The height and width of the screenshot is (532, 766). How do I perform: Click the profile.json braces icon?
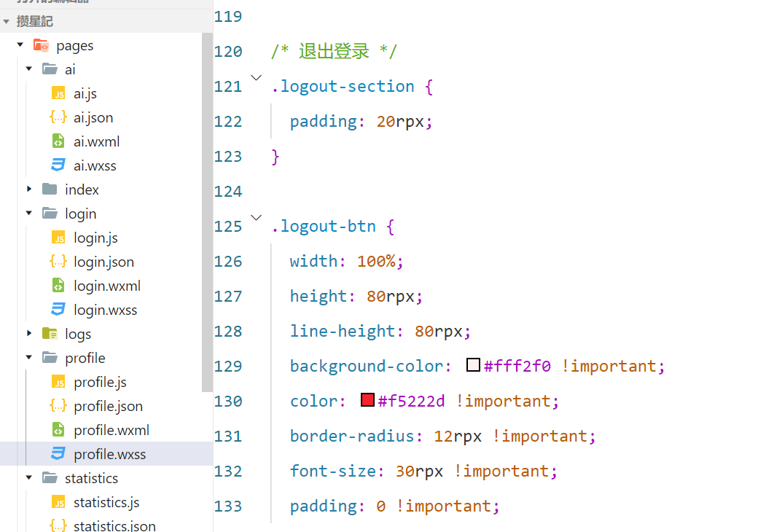(58, 405)
